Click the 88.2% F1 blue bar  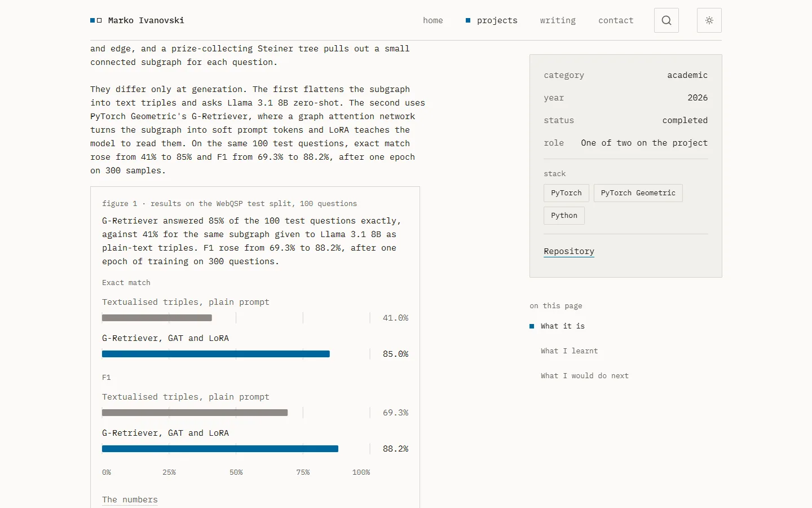pyautogui.click(x=220, y=449)
